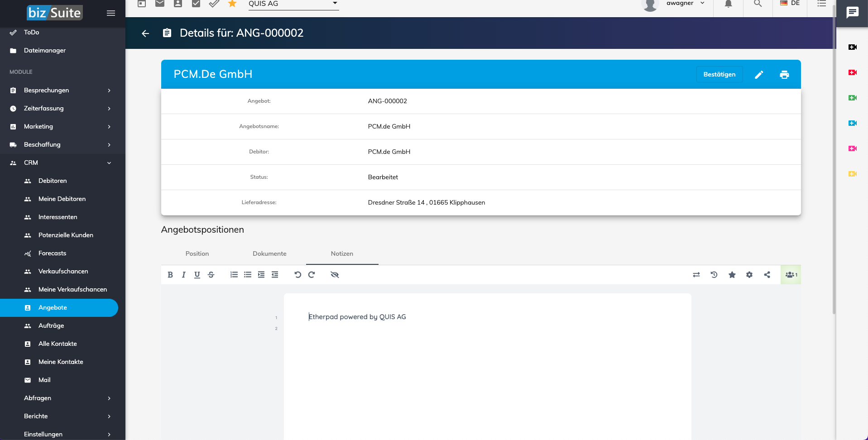Switch language via DE flag
This screenshot has height=440, width=868.
point(790,3)
